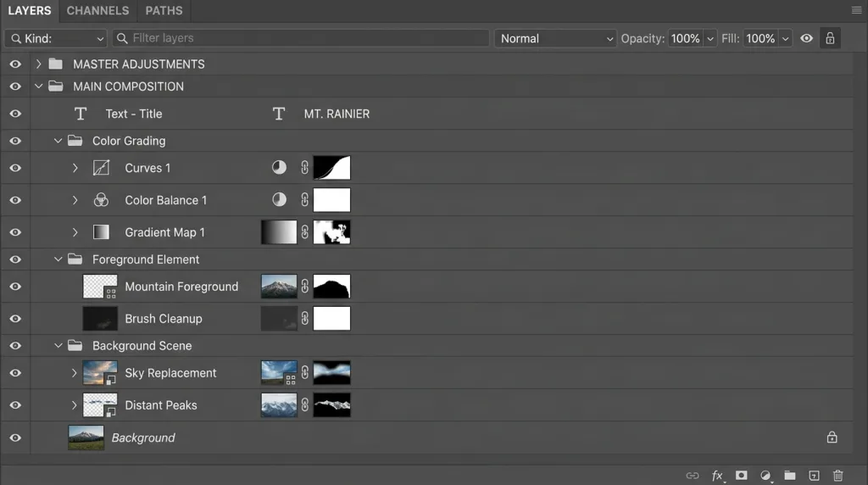The width and height of the screenshot is (868, 485).
Task: Select the Distant Peaks image thumbnail
Action: pyautogui.click(x=279, y=404)
